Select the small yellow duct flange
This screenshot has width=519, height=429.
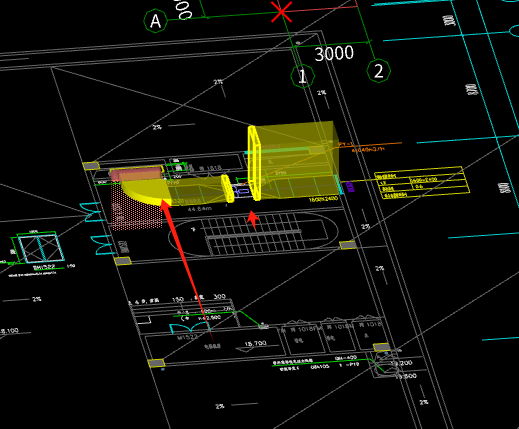pos(227,188)
